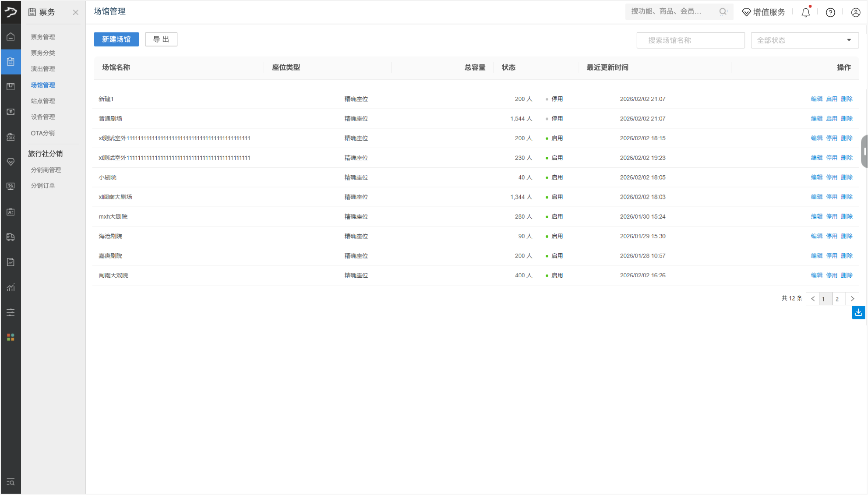Focus the 搜索场馆名称 search field

click(690, 40)
